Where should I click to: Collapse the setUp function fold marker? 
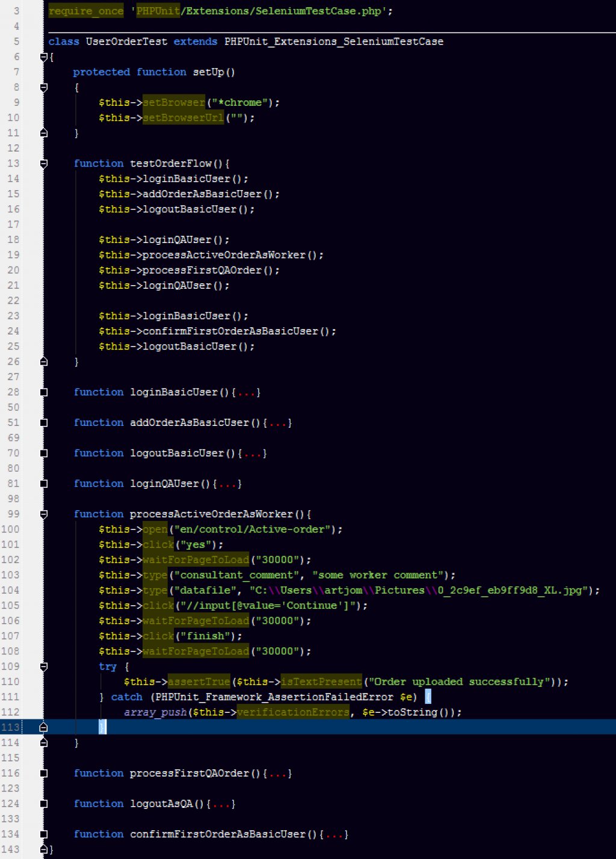point(43,87)
